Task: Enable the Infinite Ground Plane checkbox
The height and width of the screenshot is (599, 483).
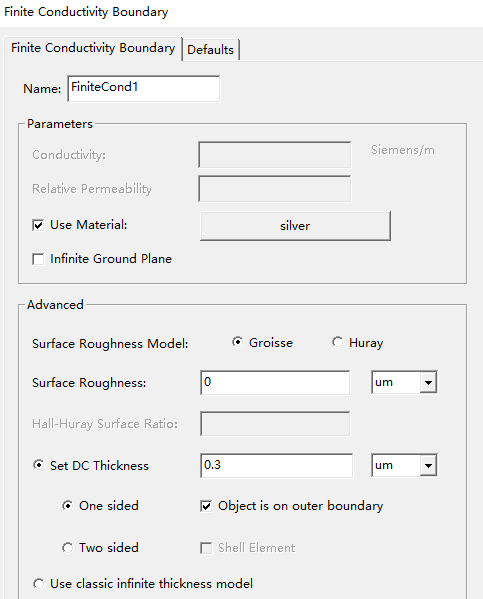Action: click(38, 259)
